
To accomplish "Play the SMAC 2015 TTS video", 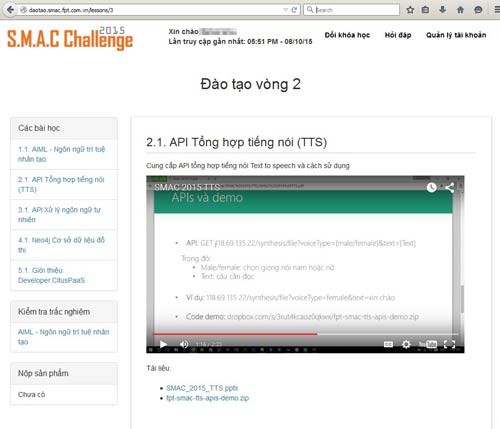I will tap(163, 344).
